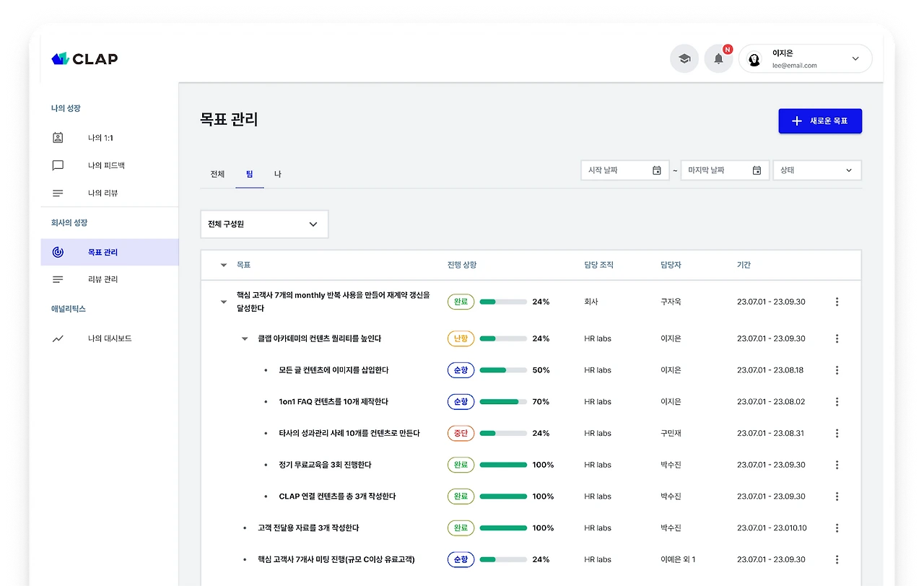
Task: Click period 23.07.01 - 23.010.10
Action: point(772,528)
